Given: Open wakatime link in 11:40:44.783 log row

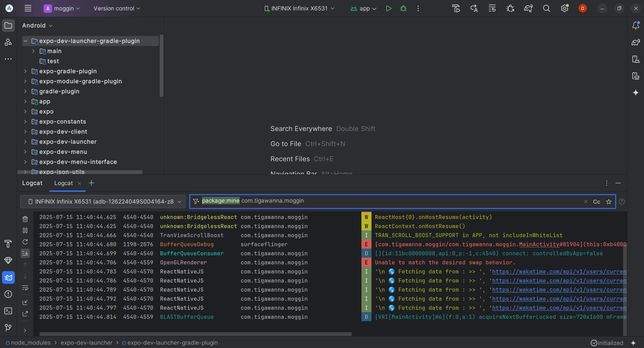Looking at the screenshot, I should coord(559,271).
